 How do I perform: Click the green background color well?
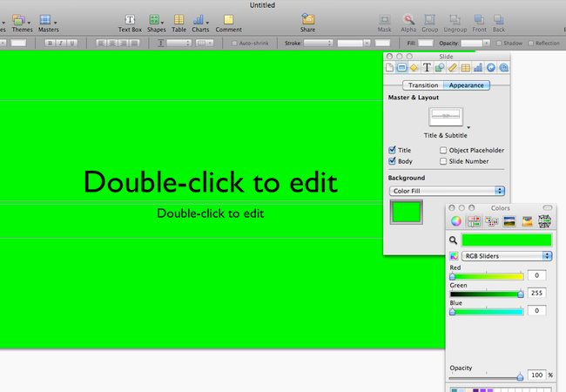point(406,212)
